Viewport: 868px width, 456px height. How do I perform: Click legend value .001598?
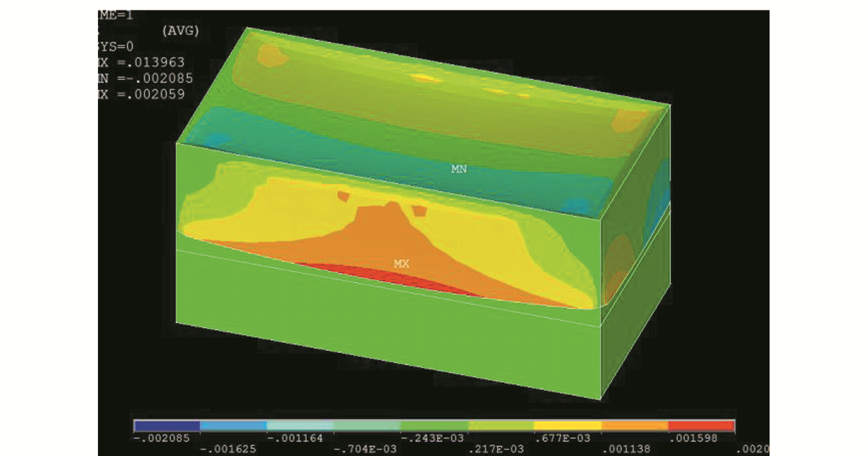(x=693, y=438)
